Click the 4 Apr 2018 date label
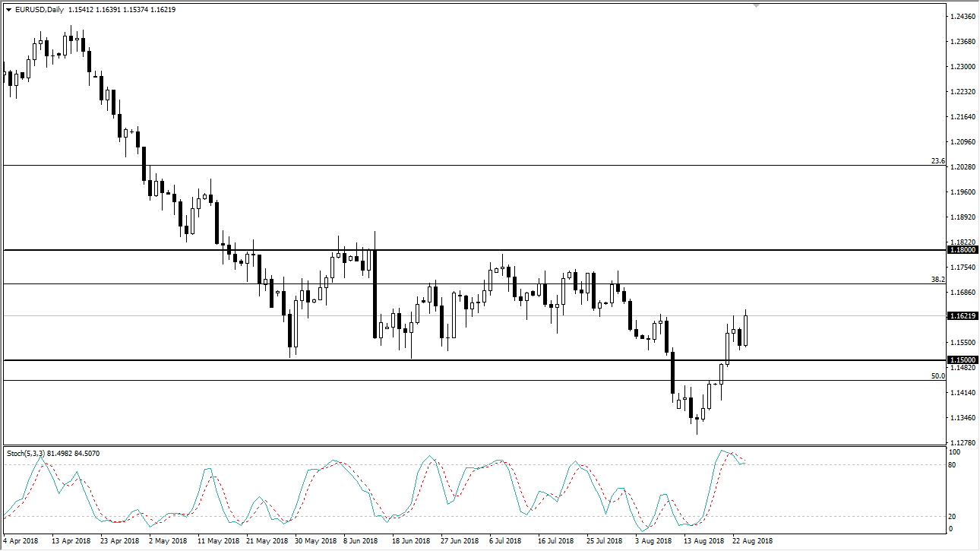 (20, 541)
